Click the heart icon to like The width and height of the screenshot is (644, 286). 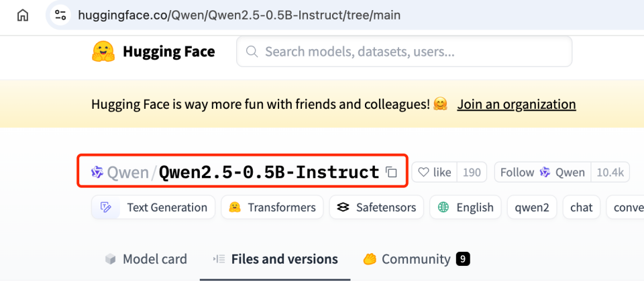(x=423, y=173)
